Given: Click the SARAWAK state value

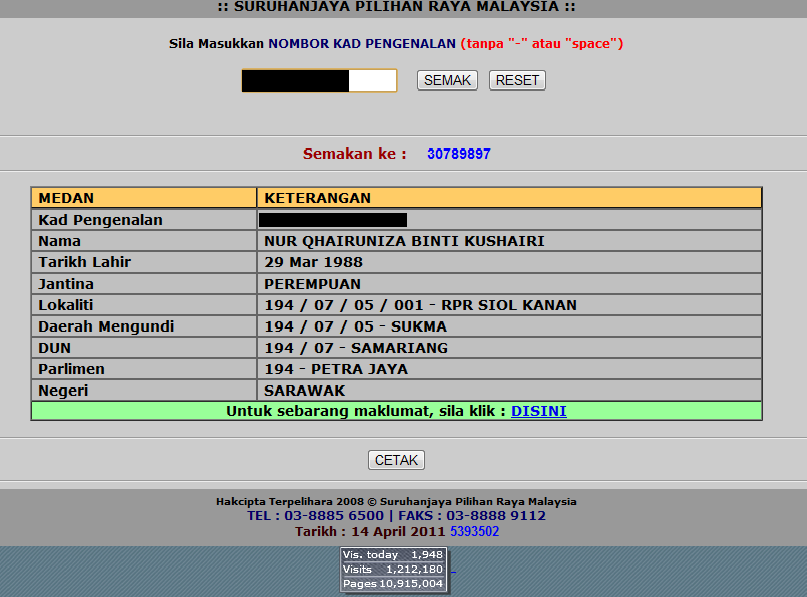Looking at the screenshot, I should click(305, 391).
